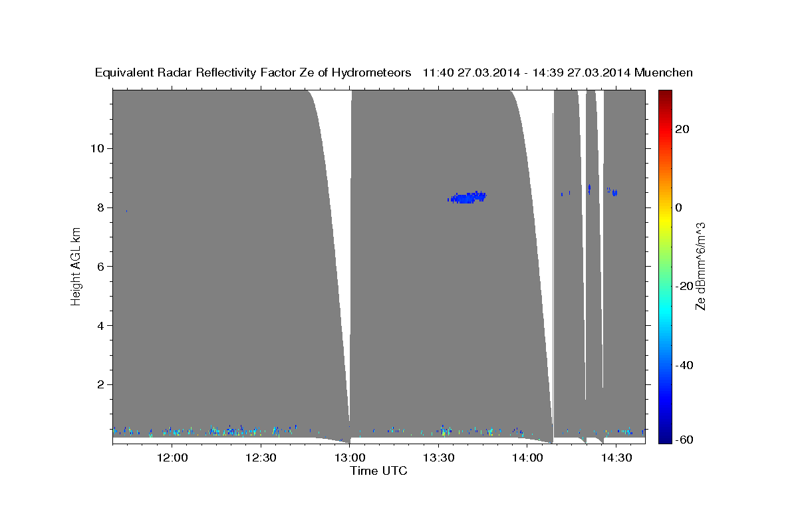Click the 14:00 time tick label

click(527, 458)
